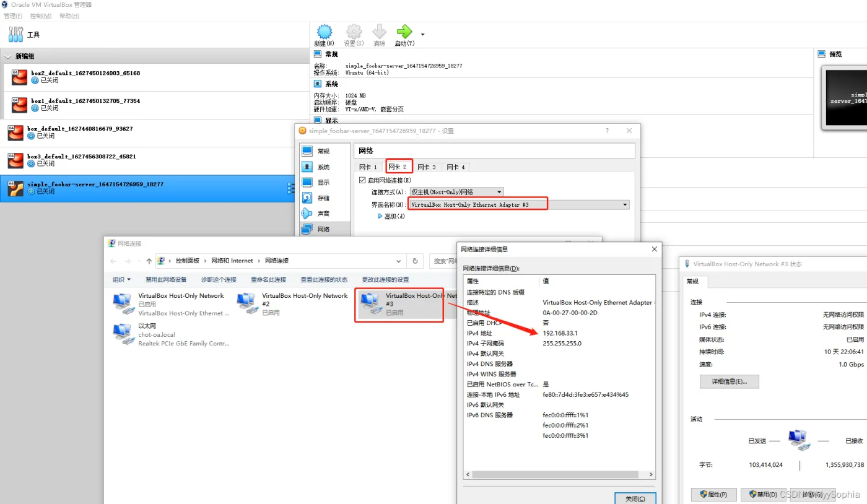867x504 pixels.
Task: Select VM box_default_1627440816679_93627
Action: pyautogui.click(x=155, y=133)
